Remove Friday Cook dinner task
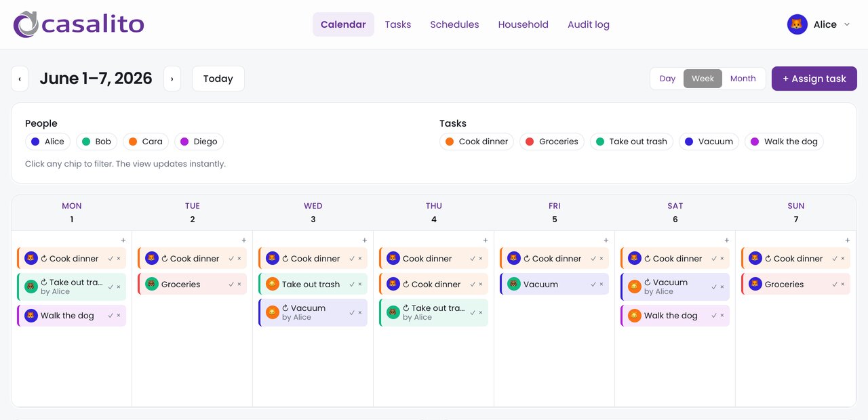Image resolution: width=868 pixels, height=420 pixels. tap(601, 259)
